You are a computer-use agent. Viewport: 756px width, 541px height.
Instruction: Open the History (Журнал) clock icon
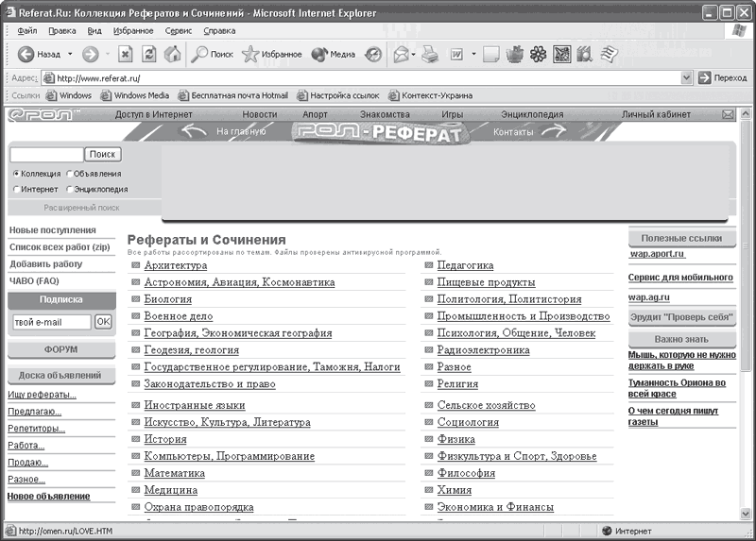click(x=373, y=54)
